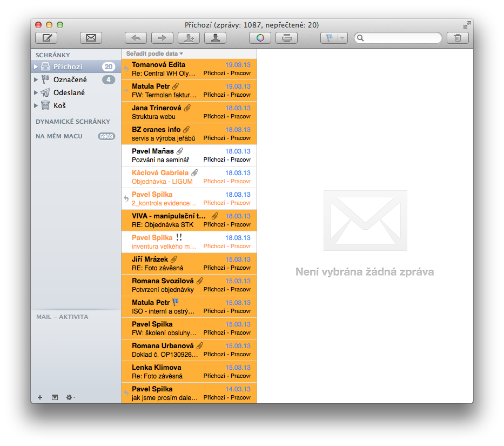Open the flag color dropdown arrow

tap(342, 38)
